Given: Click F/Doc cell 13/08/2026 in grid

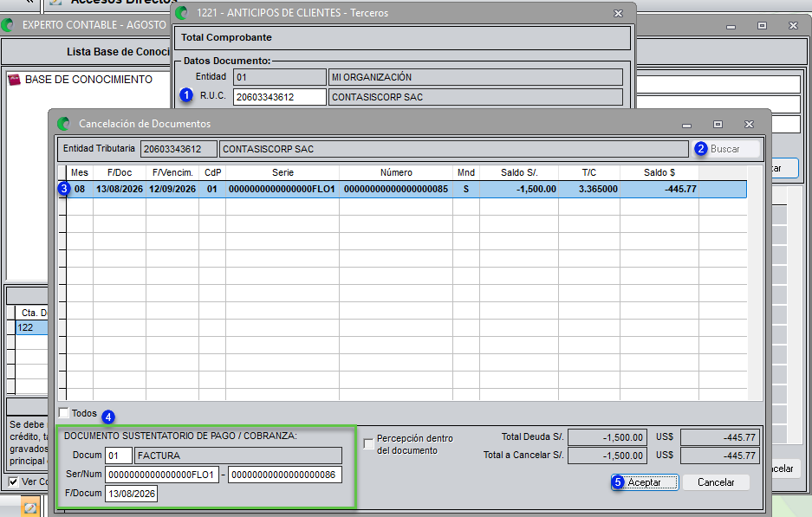Looking at the screenshot, I should (120, 190).
